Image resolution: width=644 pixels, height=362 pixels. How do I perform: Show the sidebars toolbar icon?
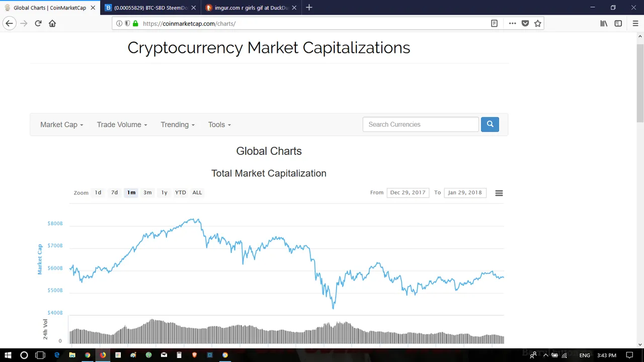618,23
